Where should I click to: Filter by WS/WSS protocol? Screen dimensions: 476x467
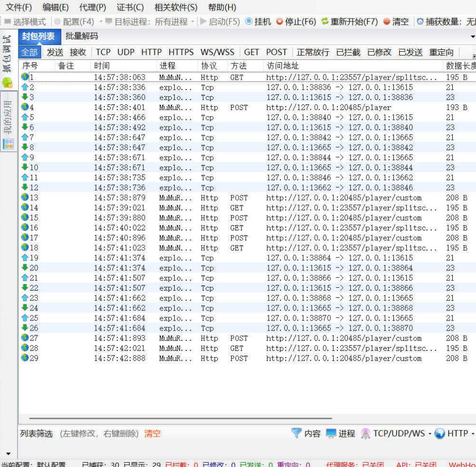coord(217,52)
